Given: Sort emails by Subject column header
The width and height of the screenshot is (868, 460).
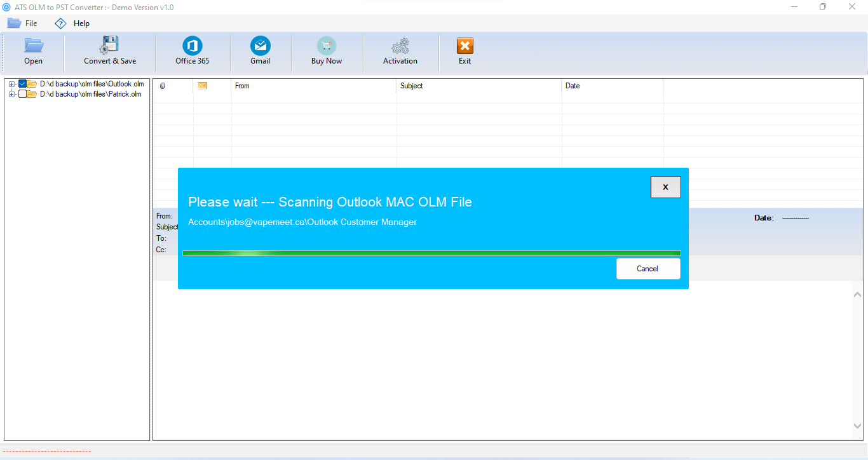Looking at the screenshot, I should click(479, 86).
